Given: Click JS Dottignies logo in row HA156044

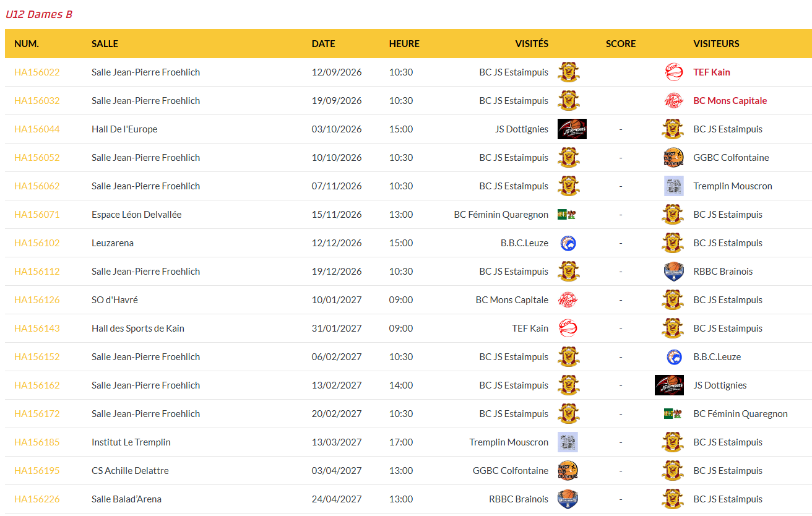Looking at the screenshot, I should 572,129.
